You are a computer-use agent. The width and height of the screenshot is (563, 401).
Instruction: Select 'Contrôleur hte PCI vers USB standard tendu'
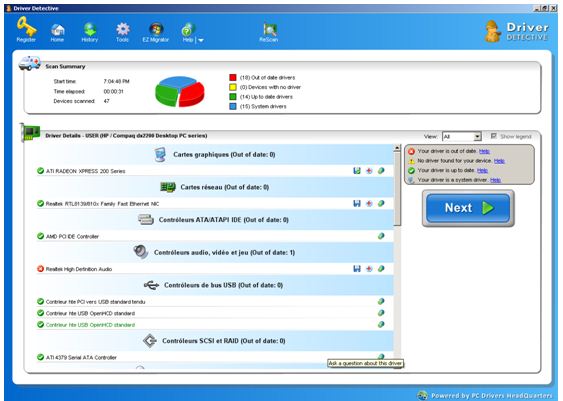pyautogui.click(x=214, y=302)
